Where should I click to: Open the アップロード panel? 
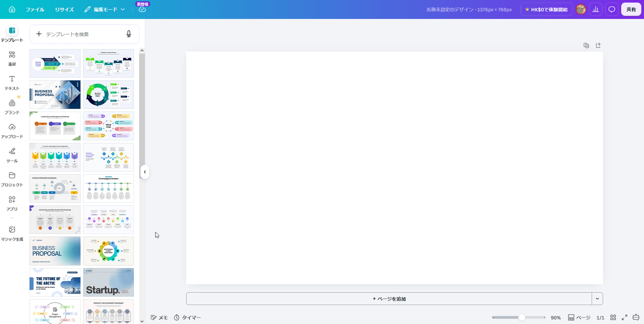point(12,131)
